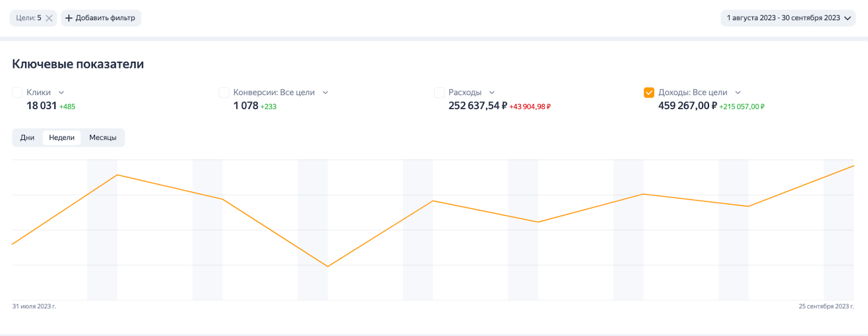Click the +215 057,00 ₽ income change
Viewport: 868px width, 336px height.
(x=742, y=107)
